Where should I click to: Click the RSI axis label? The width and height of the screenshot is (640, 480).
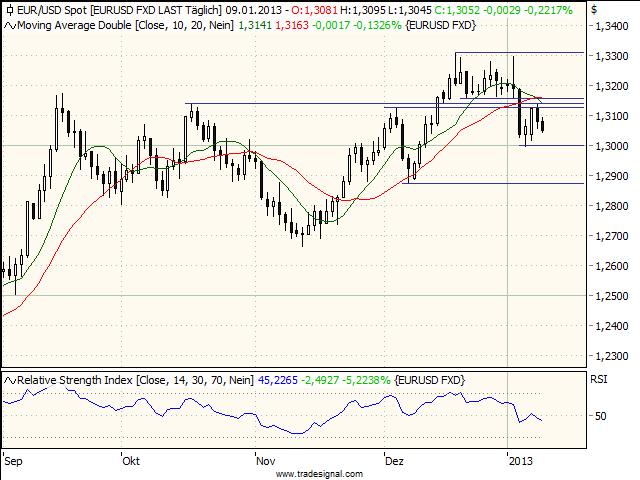point(600,381)
